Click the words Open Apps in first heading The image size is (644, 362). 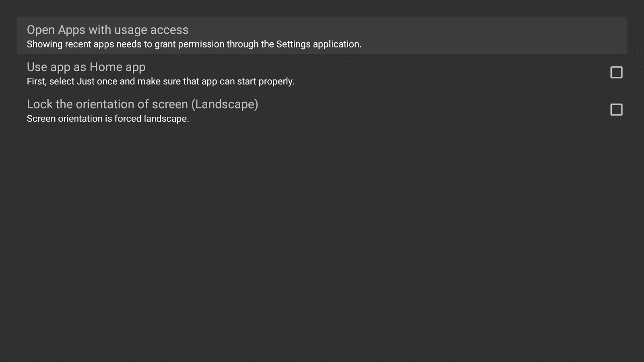point(56,30)
